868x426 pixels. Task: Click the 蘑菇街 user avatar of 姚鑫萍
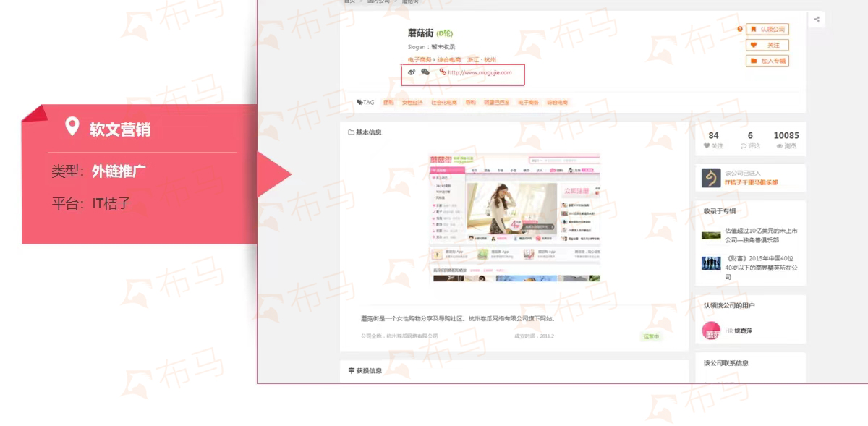click(712, 331)
